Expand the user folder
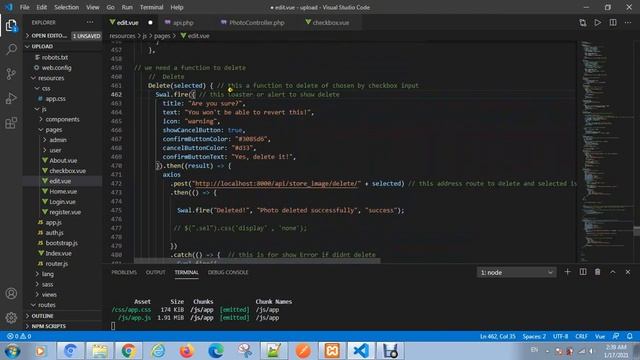 pyautogui.click(x=55, y=150)
